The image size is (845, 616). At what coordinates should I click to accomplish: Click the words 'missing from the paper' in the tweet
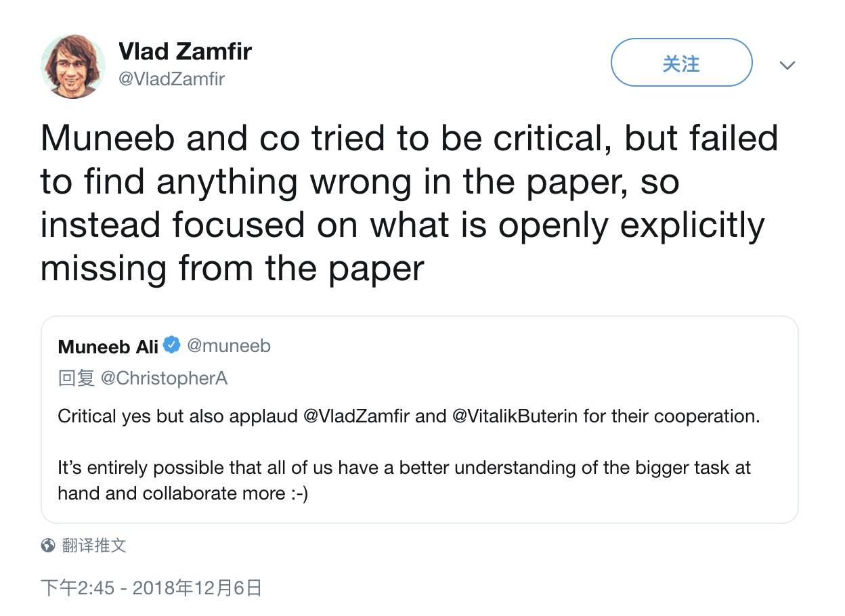click(232, 269)
